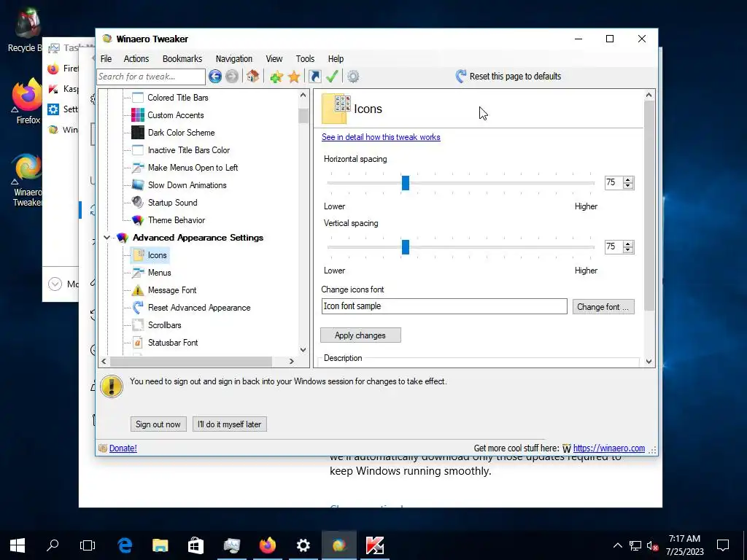Open Kaspersky from taskbar
747x560 pixels.
375,545
